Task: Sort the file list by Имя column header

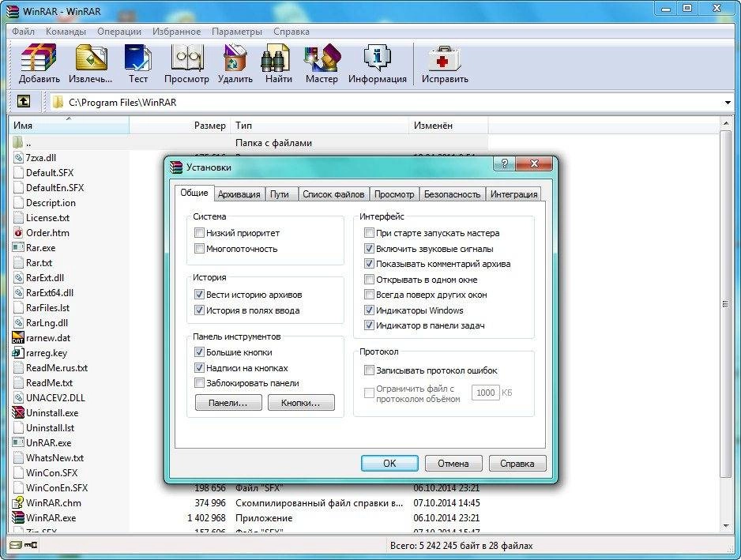Action: (x=69, y=126)
